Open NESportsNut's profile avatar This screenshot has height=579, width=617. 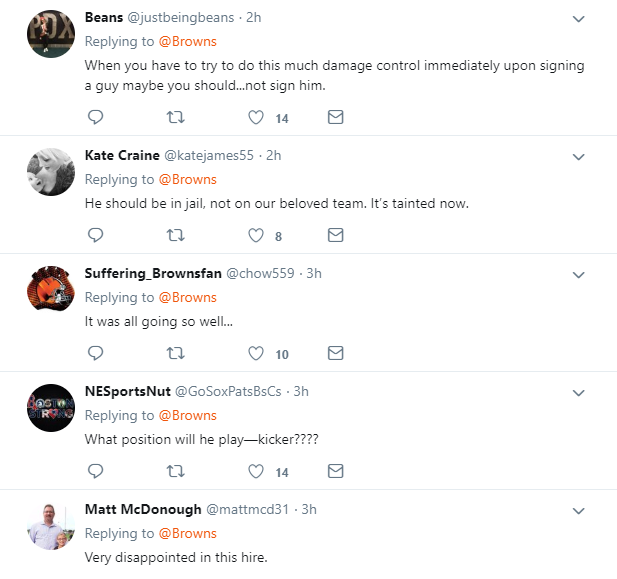[52, 407]
